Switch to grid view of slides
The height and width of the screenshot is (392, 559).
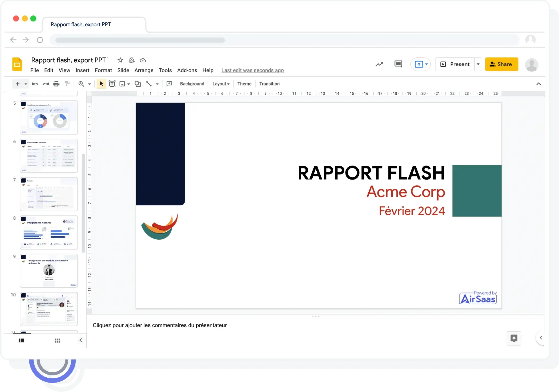(57, 341)
